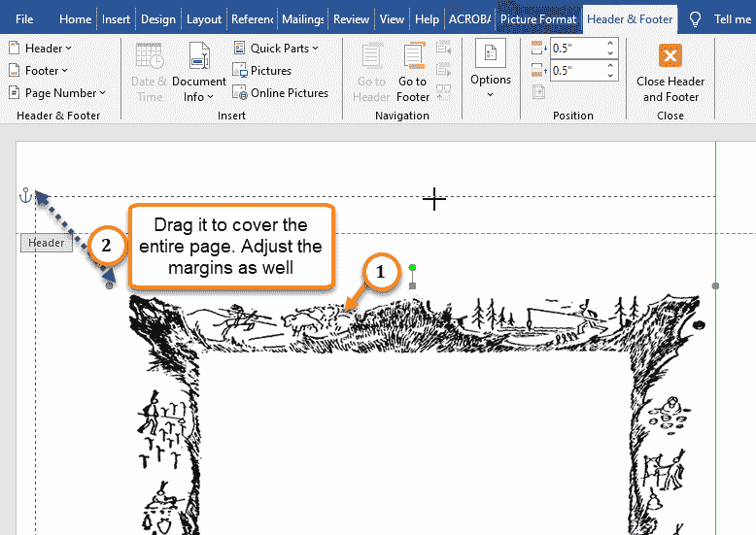Click the picture anchor icon
756x535 pixels.
[25, 195]
